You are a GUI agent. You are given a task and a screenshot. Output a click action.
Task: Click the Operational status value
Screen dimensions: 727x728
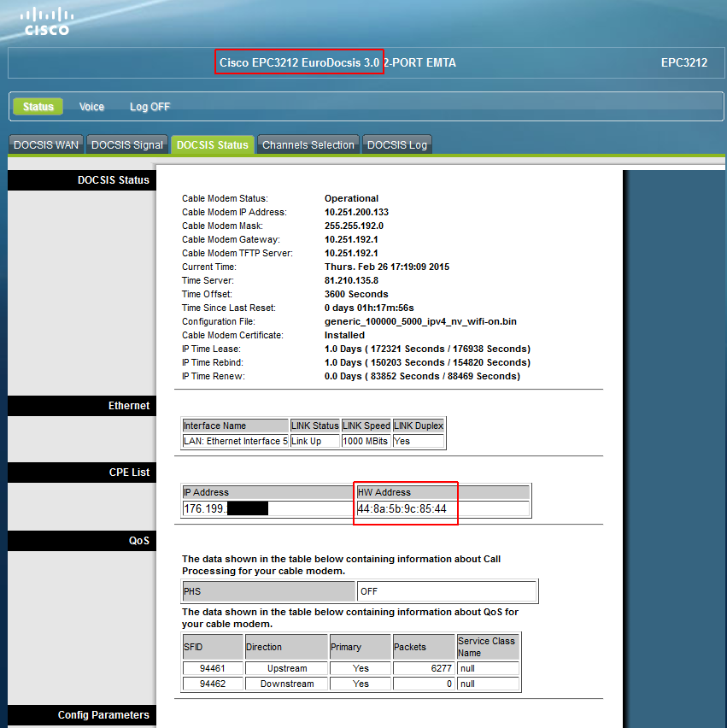pos(351,198)
